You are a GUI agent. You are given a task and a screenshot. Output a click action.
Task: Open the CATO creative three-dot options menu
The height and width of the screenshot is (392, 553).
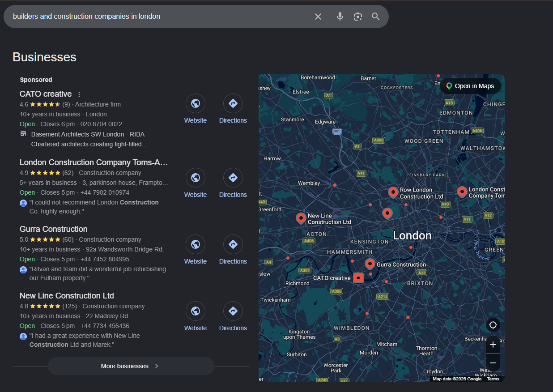pos(79,94)
